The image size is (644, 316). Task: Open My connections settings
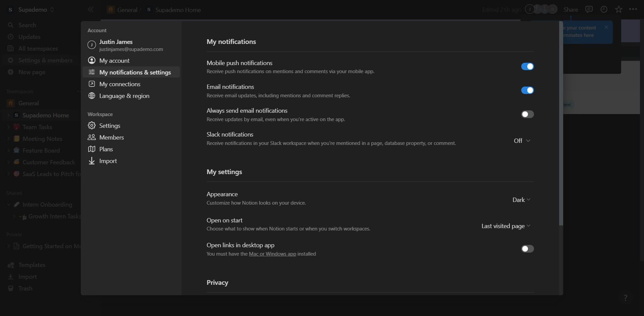(119, 84)
